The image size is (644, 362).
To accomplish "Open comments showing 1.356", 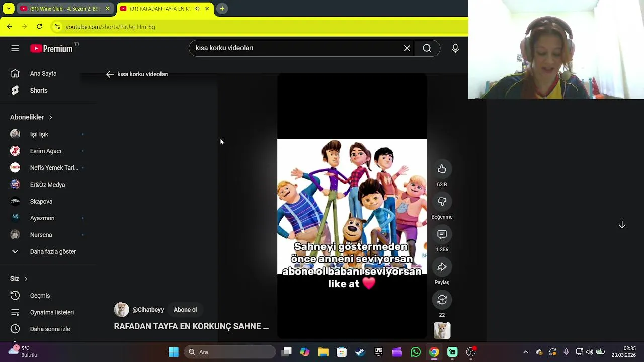I will point(442,234).
